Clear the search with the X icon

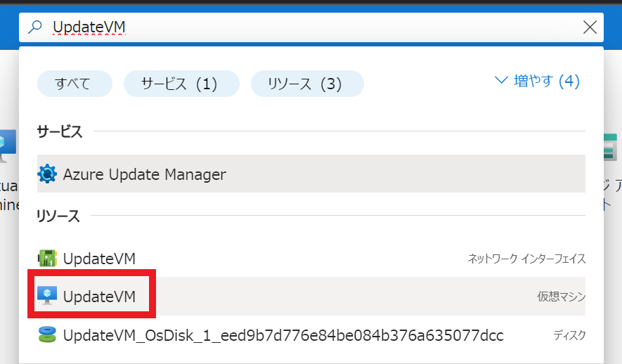pos(590,27)
